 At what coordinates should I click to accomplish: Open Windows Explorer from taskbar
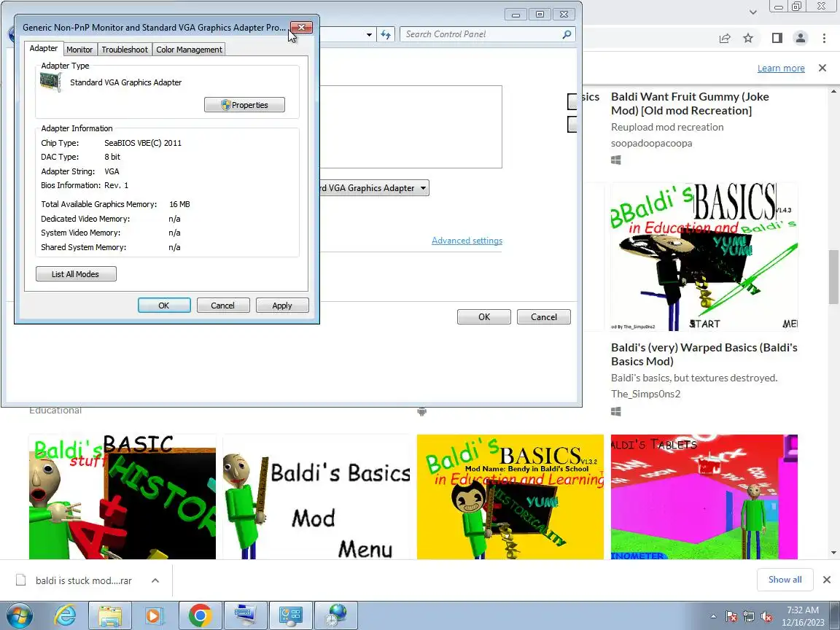pos(110,615)
